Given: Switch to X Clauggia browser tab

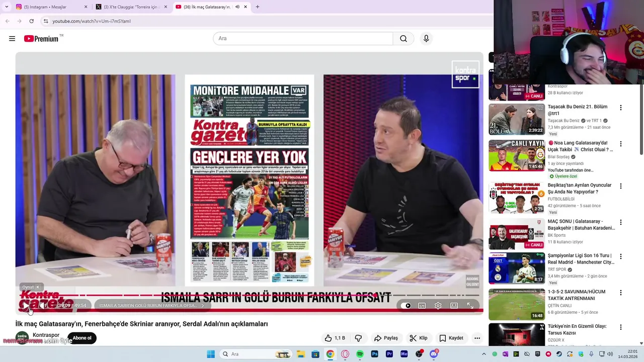Looking at the screenshot, I should pos(131,7).
